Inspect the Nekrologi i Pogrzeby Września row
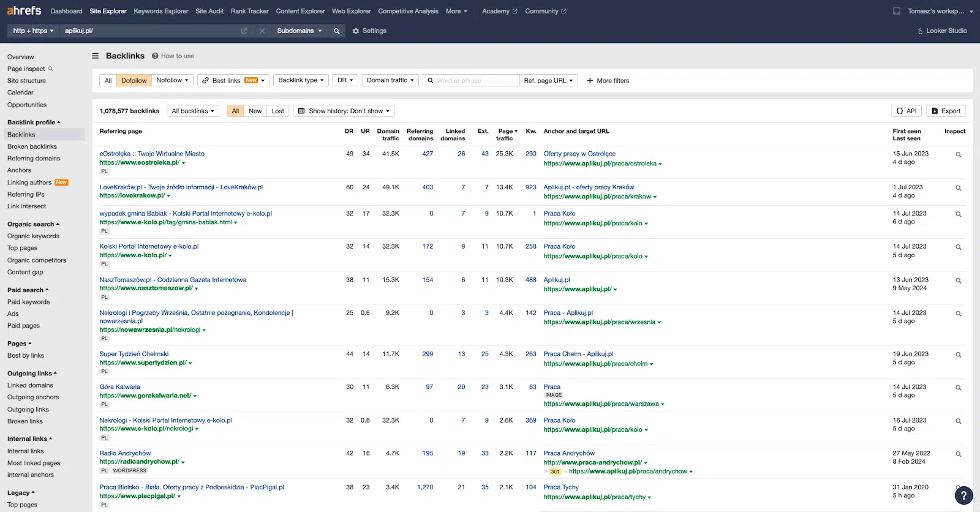 [x=959, y=314]
